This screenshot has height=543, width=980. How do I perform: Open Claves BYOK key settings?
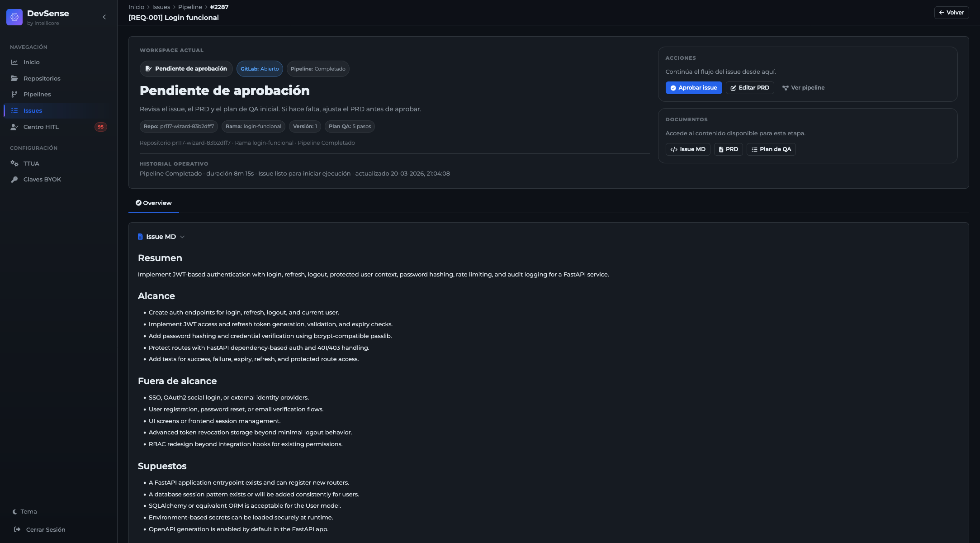(x=42, y=180)
